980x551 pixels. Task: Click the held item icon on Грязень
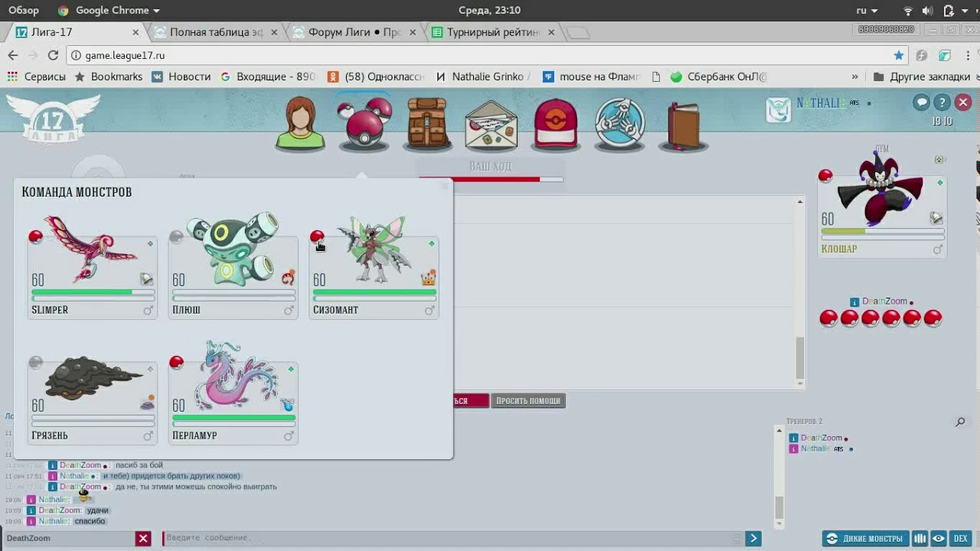coord(147,404)
